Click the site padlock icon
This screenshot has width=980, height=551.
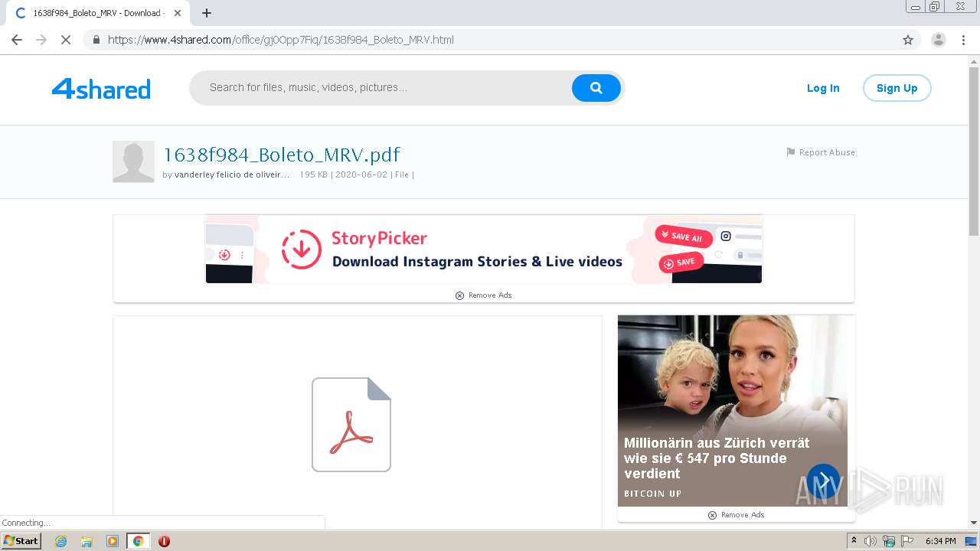pos(96,40)
